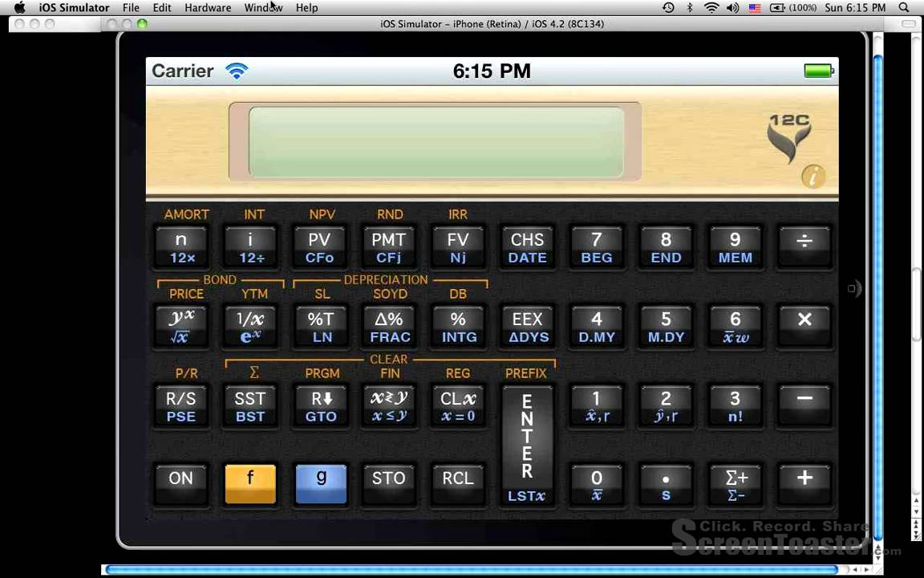Tap the 6 weighted mean key

tap(735, 327)
